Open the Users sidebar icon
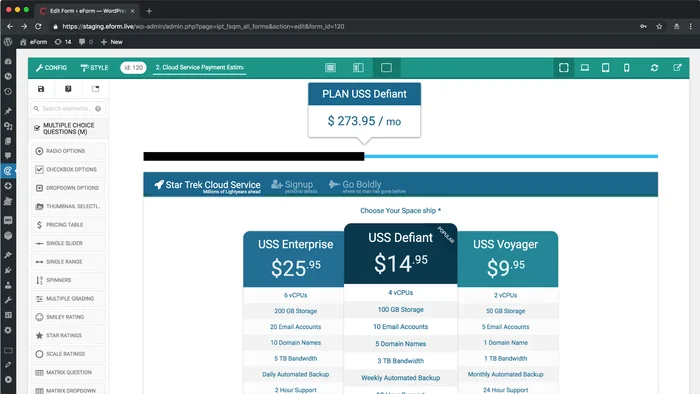The width and height of the screenshot is (700, 394). [8, 285]
